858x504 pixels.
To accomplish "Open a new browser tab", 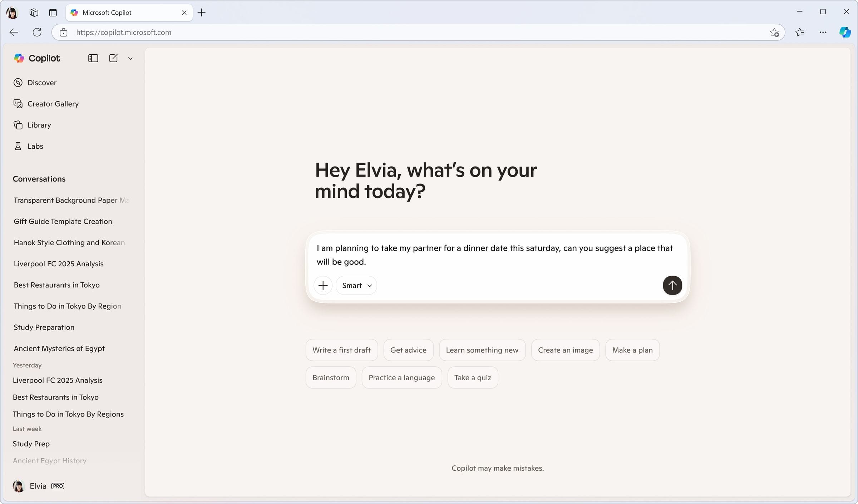I will point(202,13).
